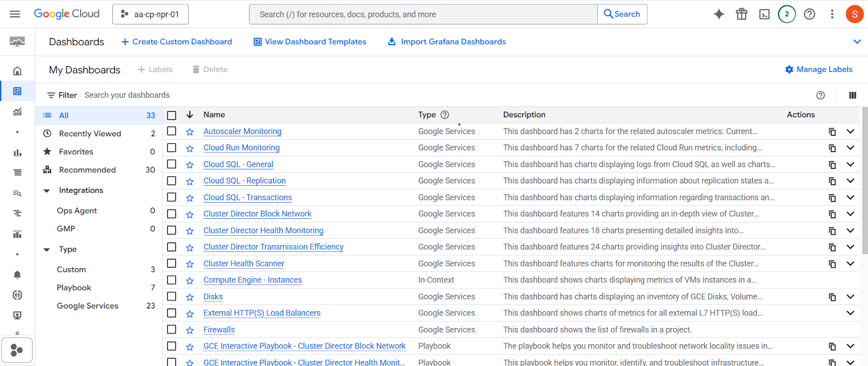Expand the Dashboards header chevron
Screen dimensions: 868x366
click(857, 42)
